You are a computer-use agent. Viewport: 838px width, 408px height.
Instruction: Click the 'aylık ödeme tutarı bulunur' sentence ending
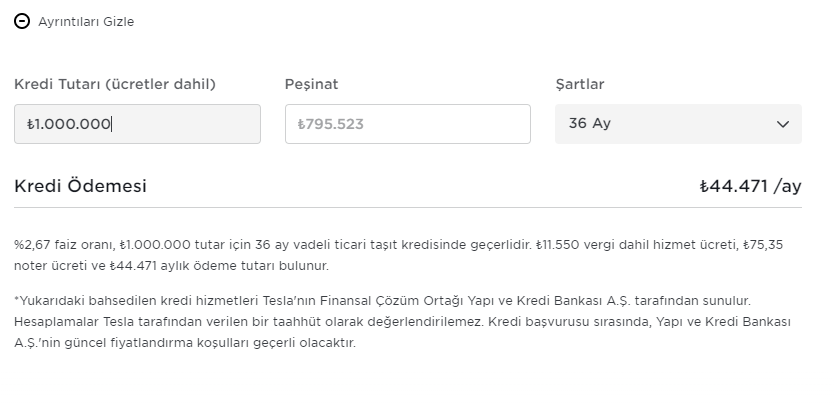point(244,266)
